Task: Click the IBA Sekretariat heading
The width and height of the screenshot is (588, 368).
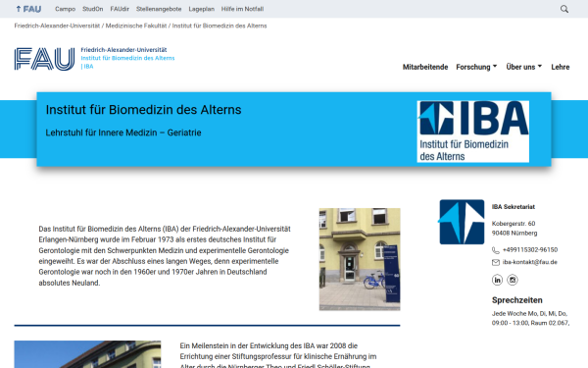Action: (514, 207)
